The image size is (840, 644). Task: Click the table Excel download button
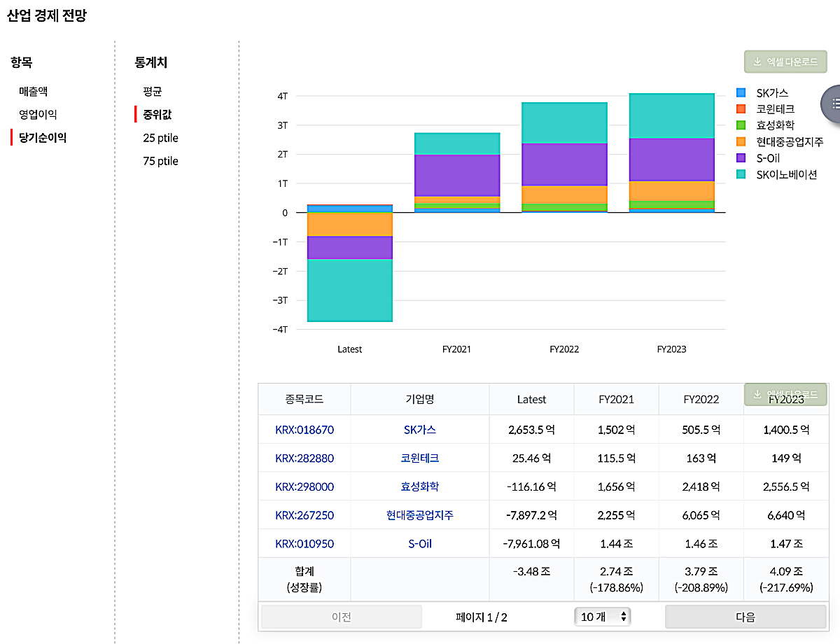tap(785, 394)
